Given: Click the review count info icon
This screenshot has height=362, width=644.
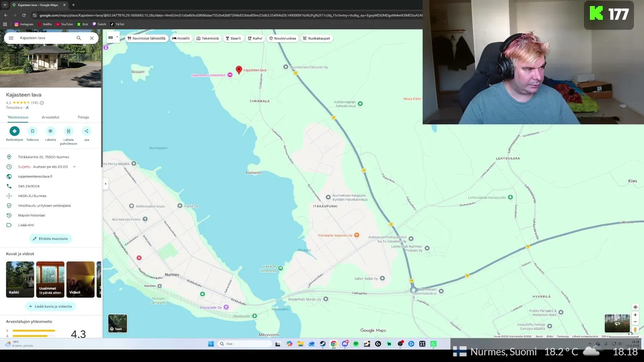Looking at the screenshot, I should 42,103.
